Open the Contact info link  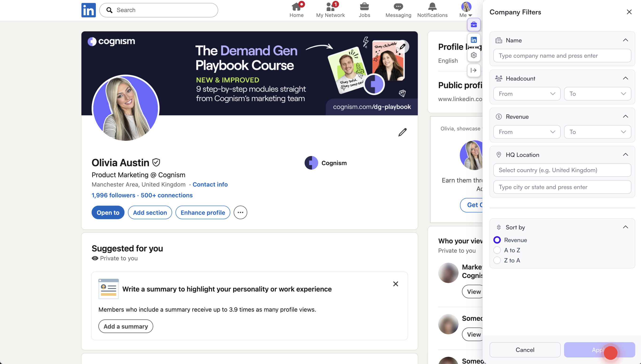pyautogui.click(x=210, y=185)
